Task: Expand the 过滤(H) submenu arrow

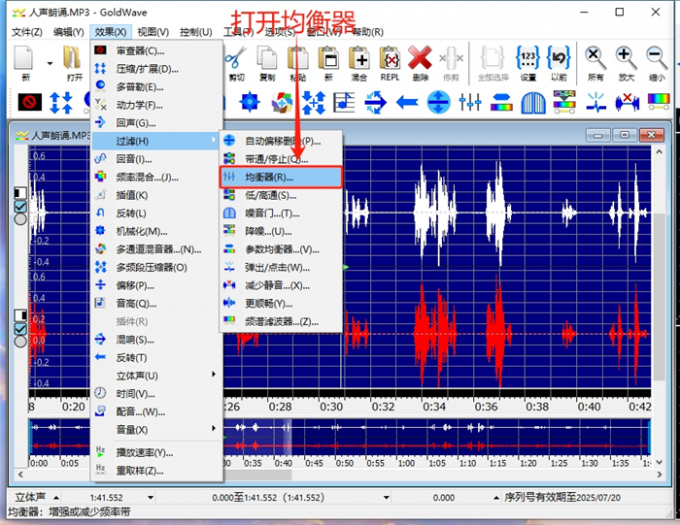Action: [x=213, y=140]
